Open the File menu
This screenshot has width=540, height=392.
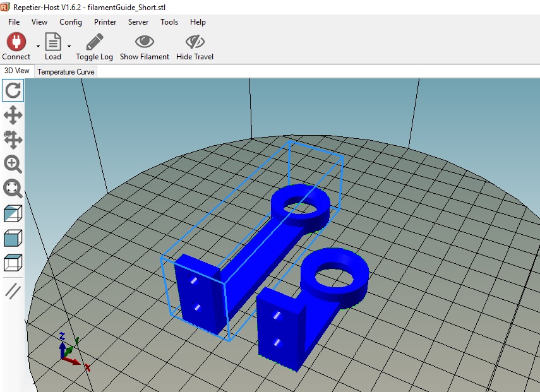point(14,22)
